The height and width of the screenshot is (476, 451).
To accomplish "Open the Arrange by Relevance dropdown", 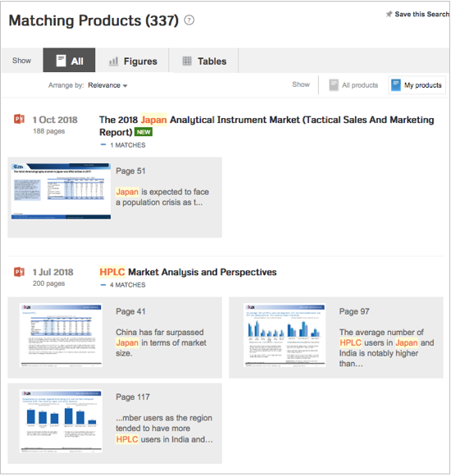I will (107, 85).
